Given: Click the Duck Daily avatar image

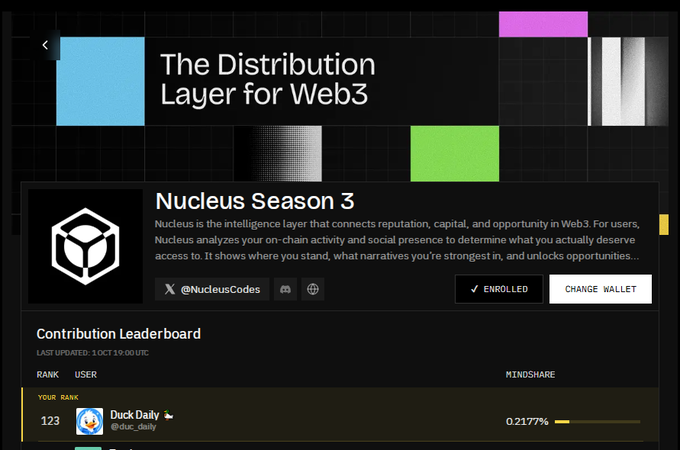Looking at the screenshot, I should [x=90, y=421].
